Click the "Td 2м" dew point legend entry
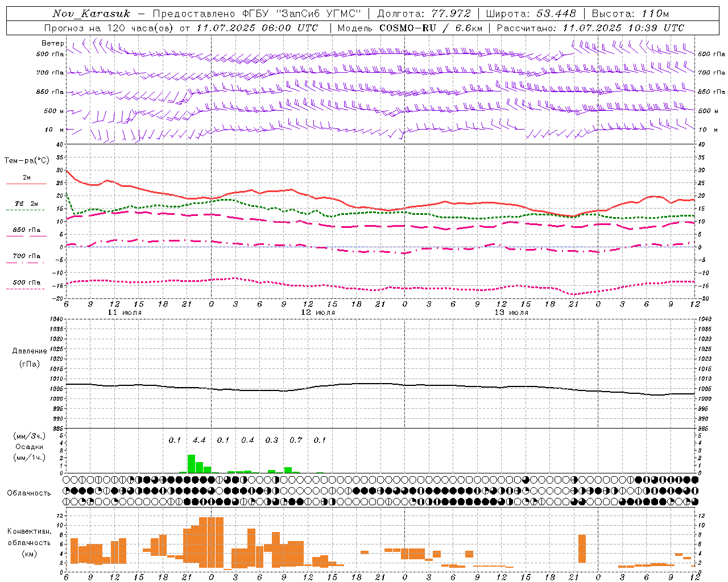 click(x=27, y=203)
